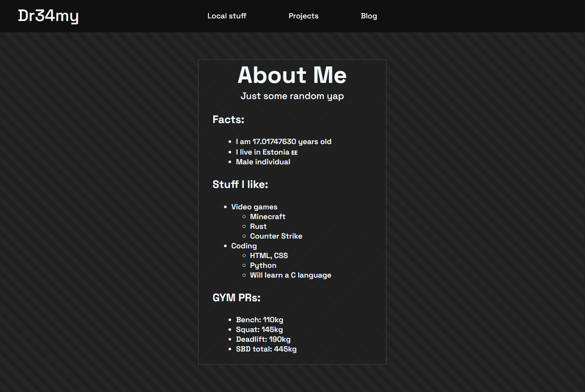Select the subtitle 'Just some random yap'

[x=292, y=96]
